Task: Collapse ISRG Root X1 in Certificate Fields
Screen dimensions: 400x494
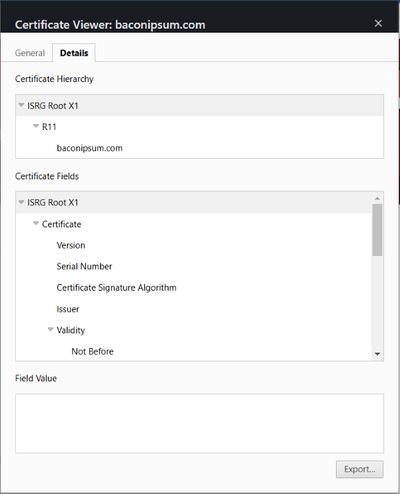Action: coord(21,202)
